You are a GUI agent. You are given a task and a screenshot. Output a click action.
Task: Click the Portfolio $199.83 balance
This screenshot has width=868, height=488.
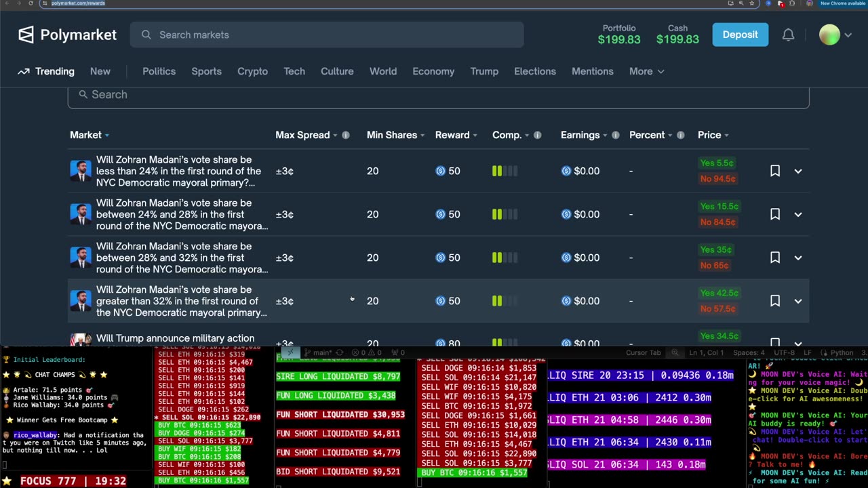pyautogui.click(x=619, y=35)
